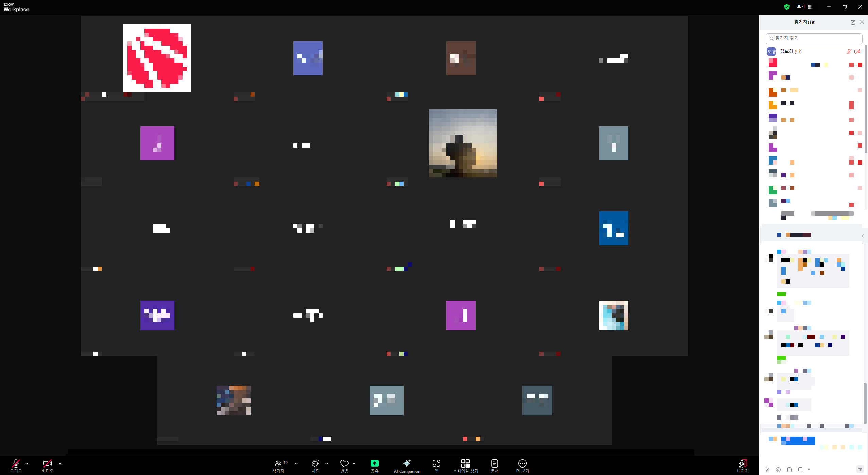Click the emoji smiley in chat toolbar
Viewport: 868px width, 475px height.
[x=778, y=470]
